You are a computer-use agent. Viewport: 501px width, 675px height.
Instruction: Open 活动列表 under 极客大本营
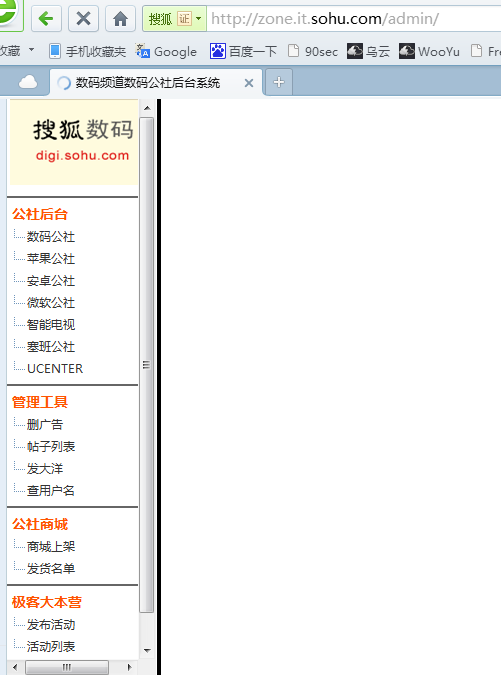(51, 647)
